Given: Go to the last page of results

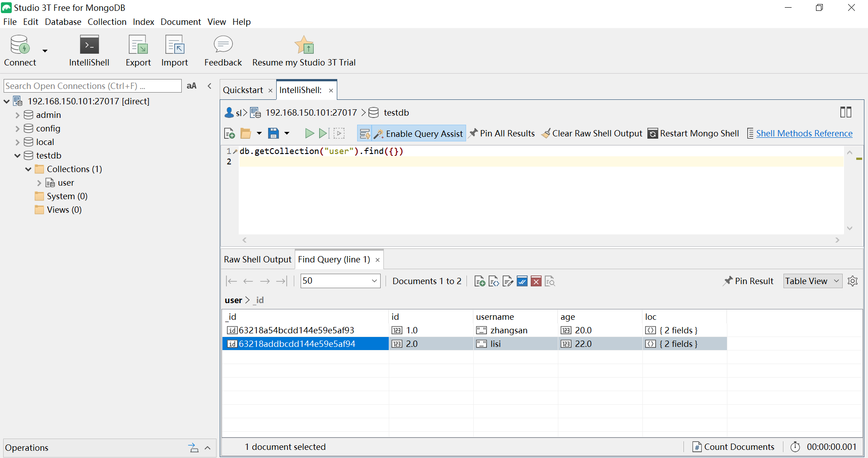Looking at the screenshot, I should coord(282,281).
